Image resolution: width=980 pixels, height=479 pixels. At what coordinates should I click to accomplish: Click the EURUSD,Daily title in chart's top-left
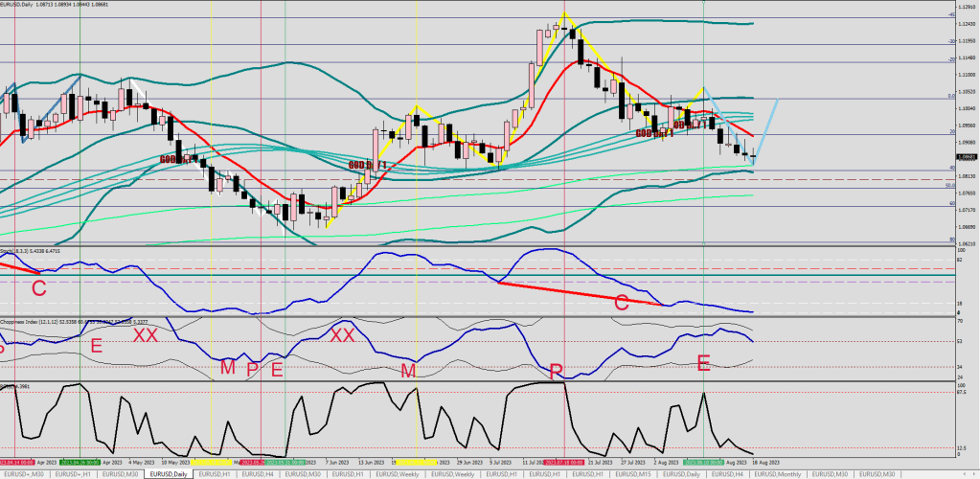coord(40,5)
